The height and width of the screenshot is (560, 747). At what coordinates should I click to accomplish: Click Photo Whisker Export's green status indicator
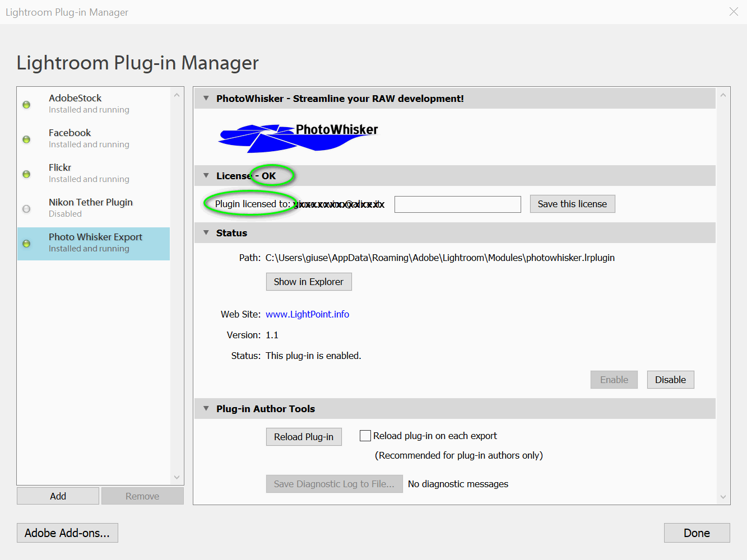(x=26, y=244)
